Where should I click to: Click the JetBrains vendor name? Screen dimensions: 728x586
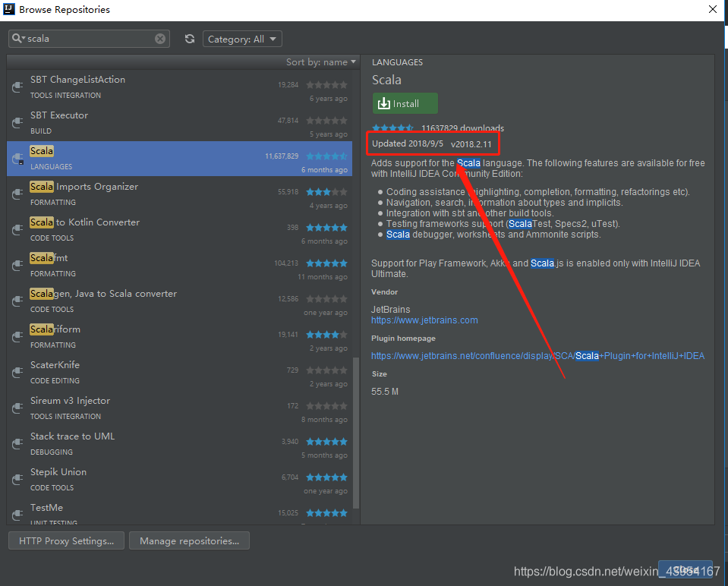tap(390, 309)
